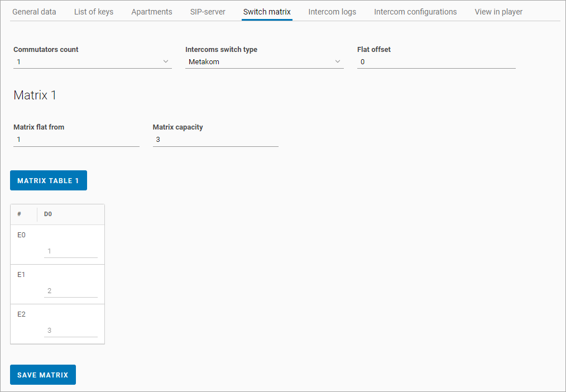Switch to Intercom configurations tab
Screen dimensions: 566x392
(x=415, y=12)
